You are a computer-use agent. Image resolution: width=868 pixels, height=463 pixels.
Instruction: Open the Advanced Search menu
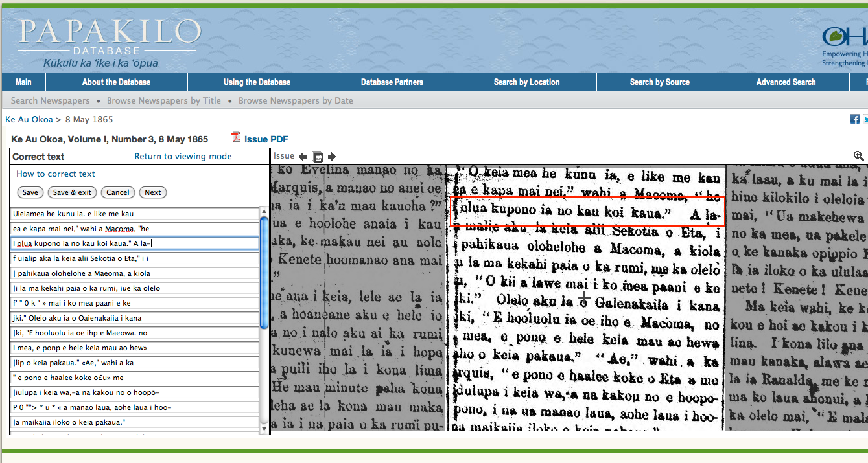coord(786,82)
